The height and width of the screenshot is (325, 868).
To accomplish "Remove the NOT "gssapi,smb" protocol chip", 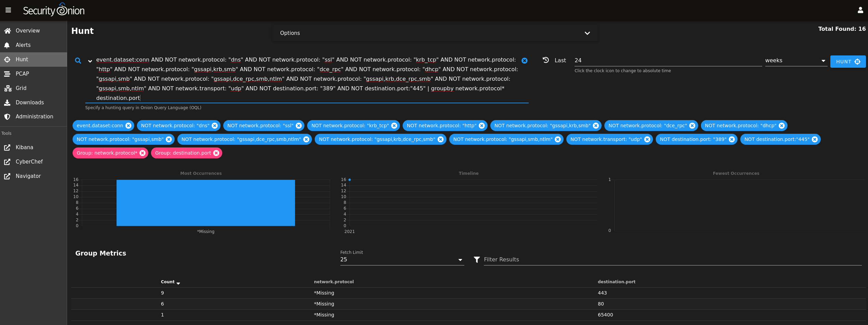I will 169,139.
